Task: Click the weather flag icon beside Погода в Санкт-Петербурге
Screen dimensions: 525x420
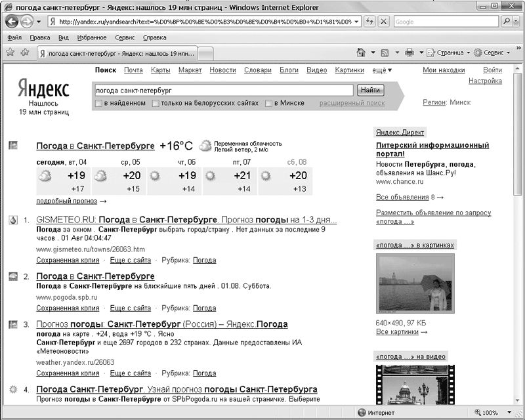Action: pos(13,145)
